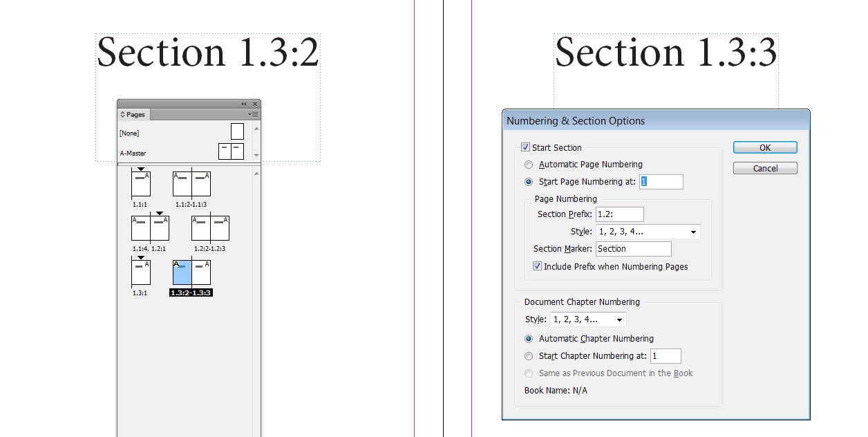Click the section indicator triangle above page 1.3:1
The image size is (868, 437).
(140, 257)
